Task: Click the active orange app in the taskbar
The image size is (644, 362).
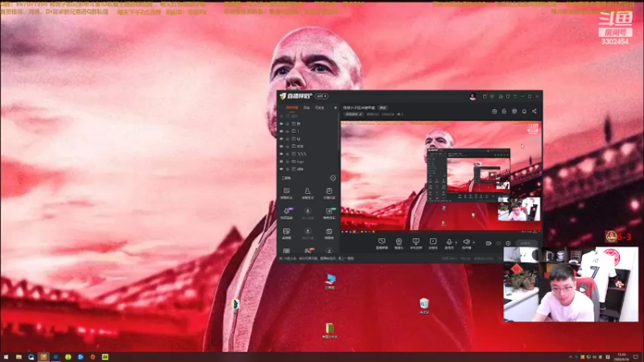Action: click(43, 357)
